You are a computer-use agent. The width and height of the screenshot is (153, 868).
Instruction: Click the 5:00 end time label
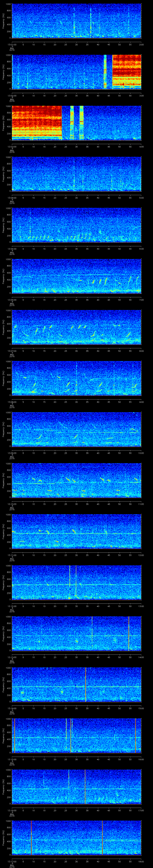[x=141, y=197]
